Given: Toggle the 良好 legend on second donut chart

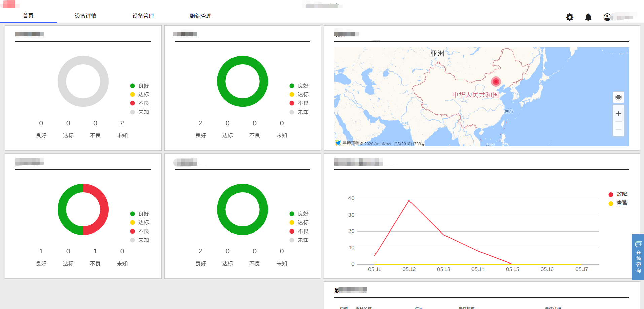Looking at the screenshot, I should (x=299, y=86).
